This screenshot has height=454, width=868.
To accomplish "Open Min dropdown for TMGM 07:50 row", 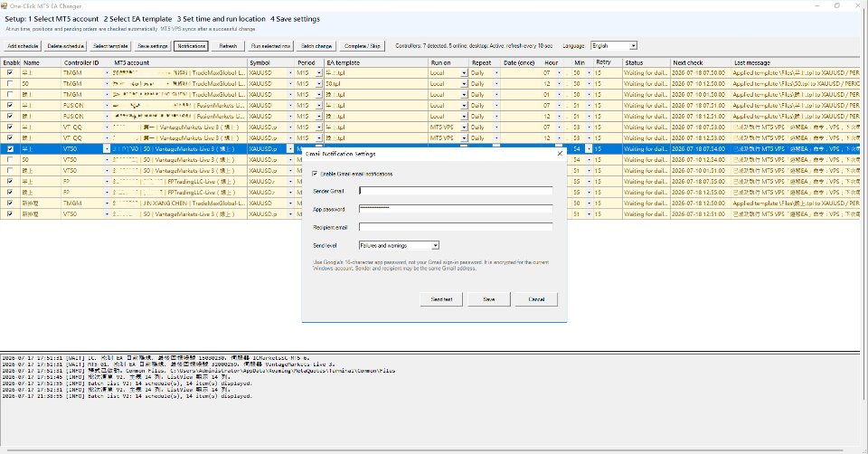I will (x=589, y=72).
